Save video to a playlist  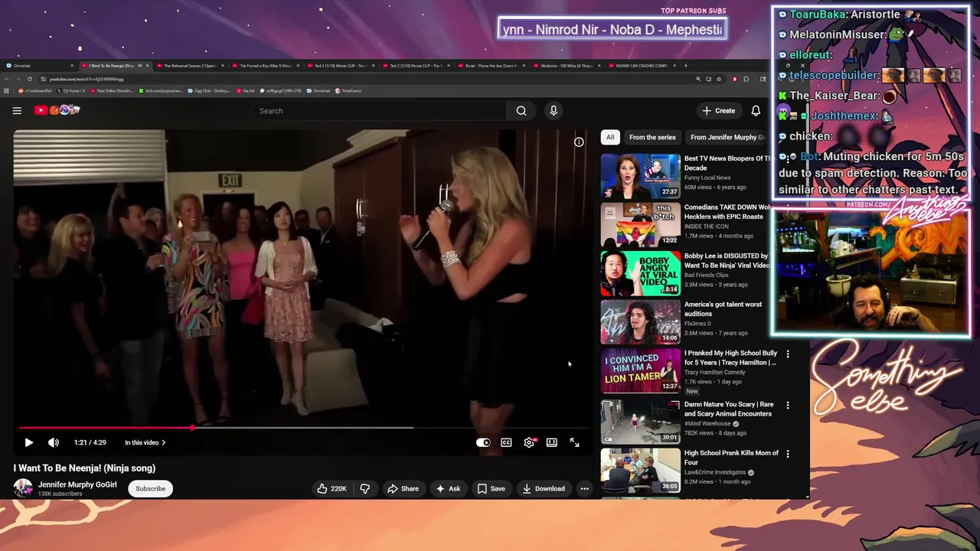coord(491,488)
